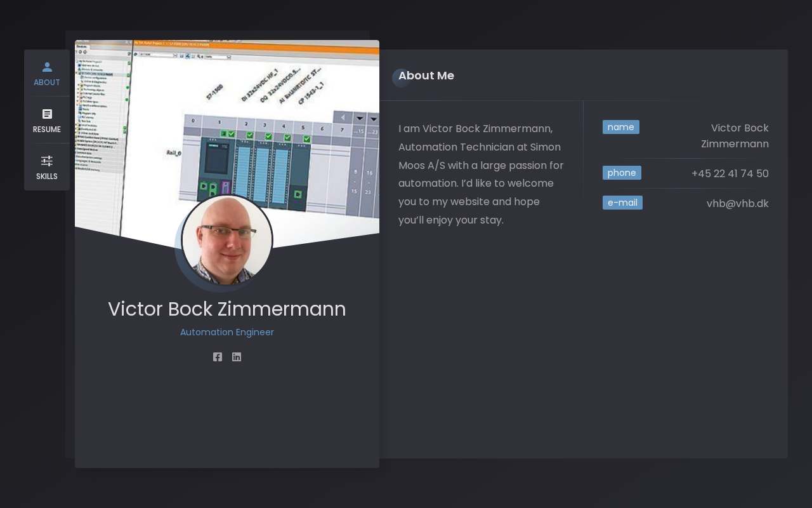The height and width of the screenshot is (508, 812).
Task: Open the Facebook profile icon
Action: 218,357
